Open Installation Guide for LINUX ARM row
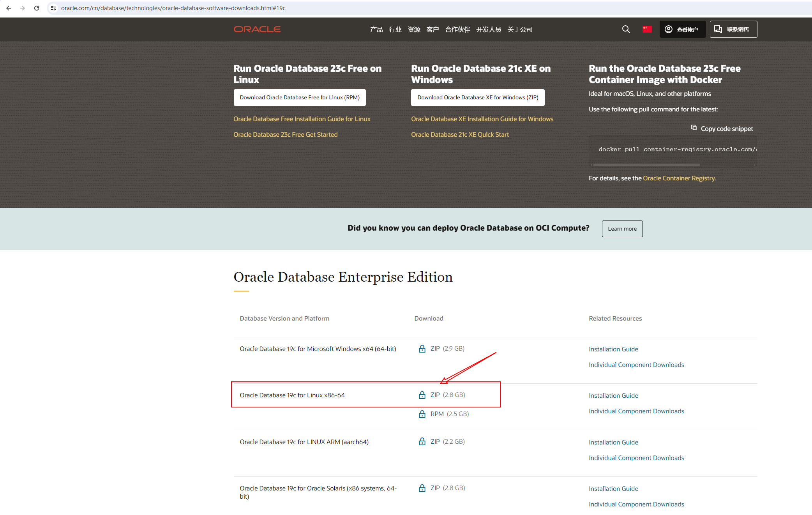Image resolution: width=812 pixels, height=515 pixels. pos(613,442)
